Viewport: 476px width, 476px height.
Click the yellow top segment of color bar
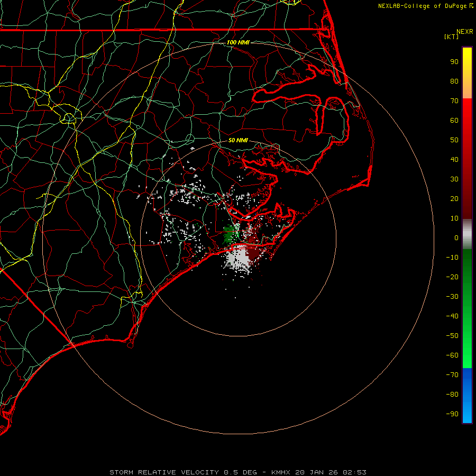(x=467, y=73)
